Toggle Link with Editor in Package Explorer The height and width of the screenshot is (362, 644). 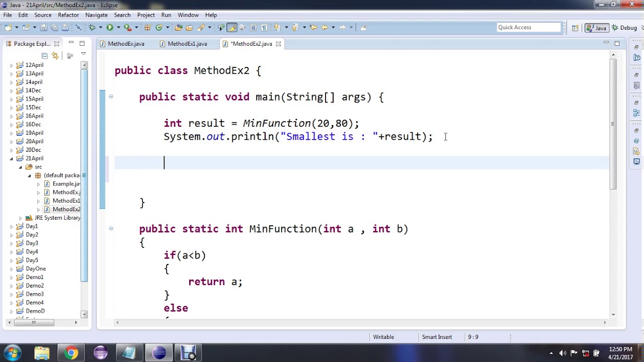(x=55, y=55)
